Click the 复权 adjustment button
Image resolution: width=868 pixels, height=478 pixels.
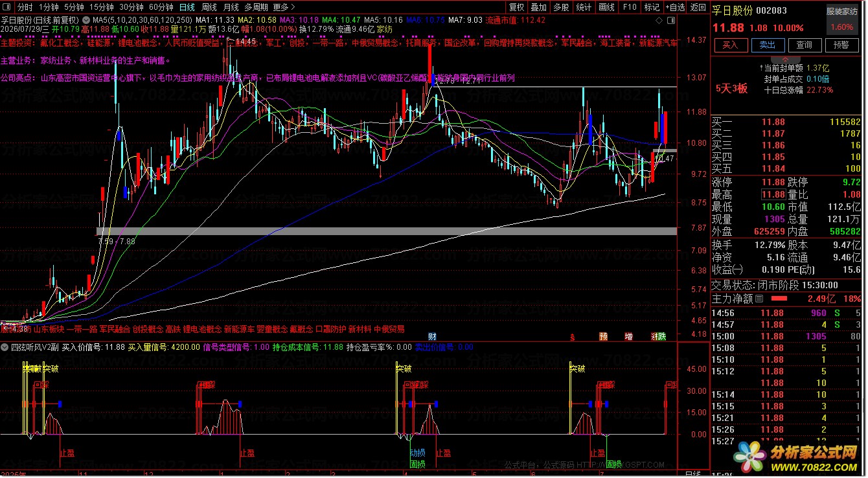tap(516, 7)
